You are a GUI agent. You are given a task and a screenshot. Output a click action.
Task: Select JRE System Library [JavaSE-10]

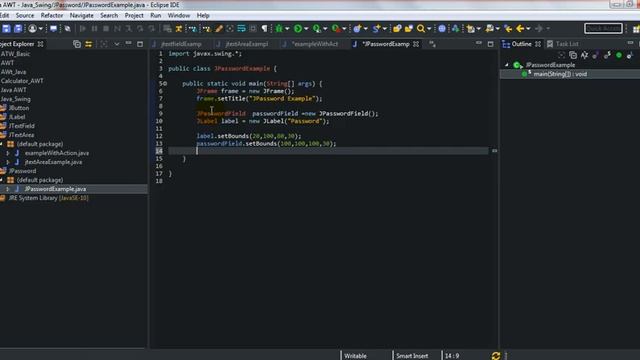pyautogui.click(x=48, y=198)
